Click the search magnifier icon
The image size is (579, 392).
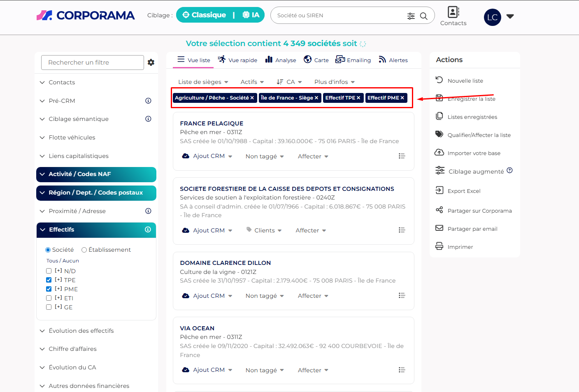[423, 16]
